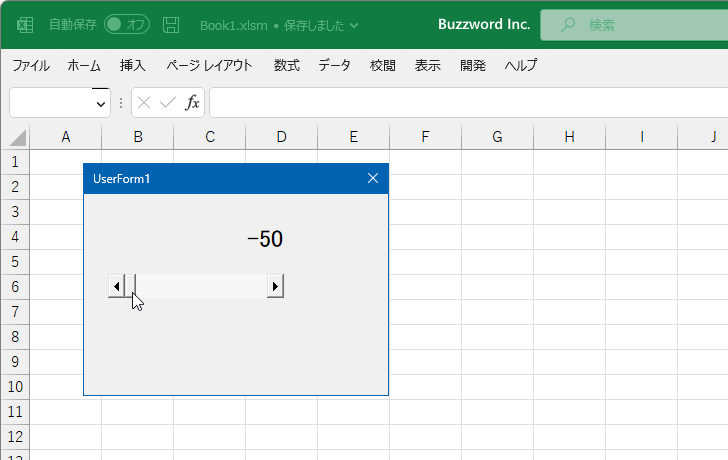Click the 検索 search box
The width and height of the screenshot is (728, 460).
[x=634, y=25]
